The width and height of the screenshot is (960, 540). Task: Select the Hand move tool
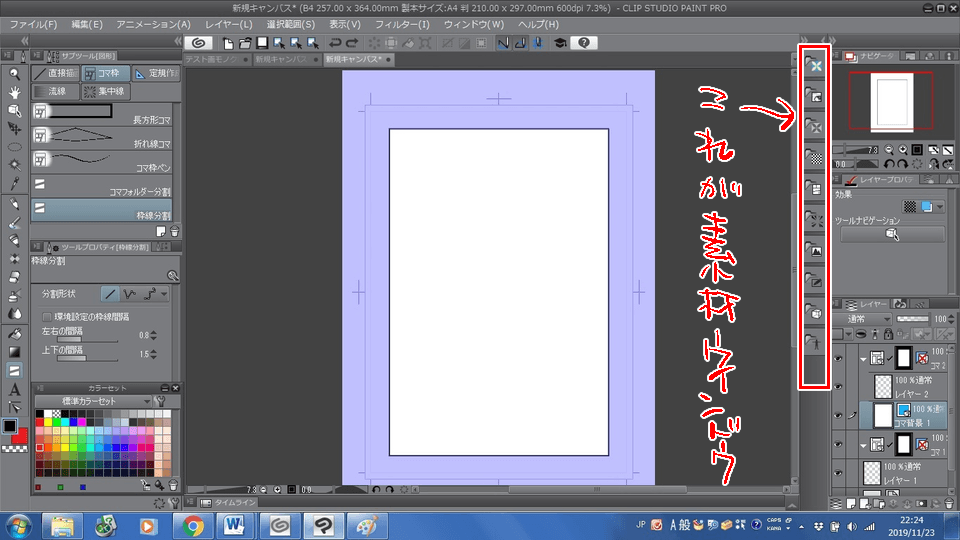point(14,92)
